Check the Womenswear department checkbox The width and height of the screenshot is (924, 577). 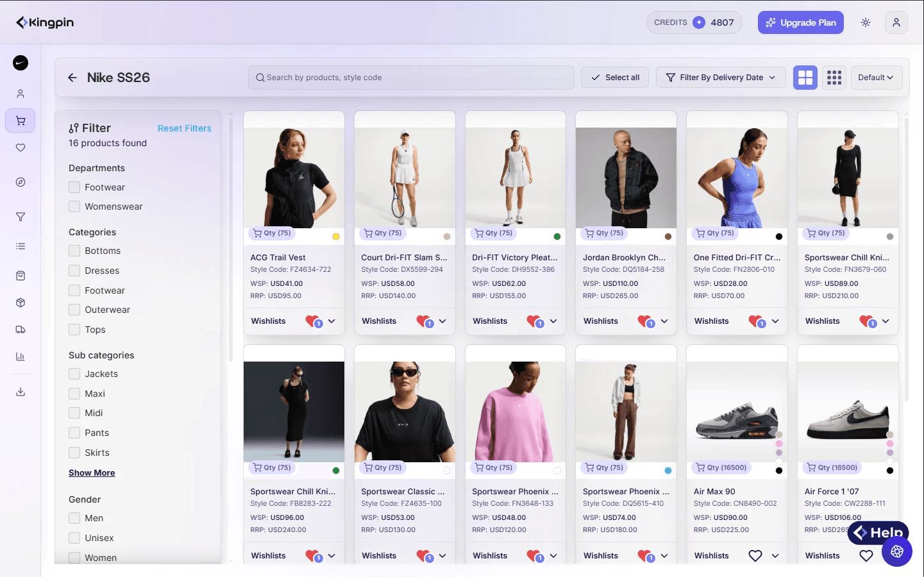tap(74, 206)
